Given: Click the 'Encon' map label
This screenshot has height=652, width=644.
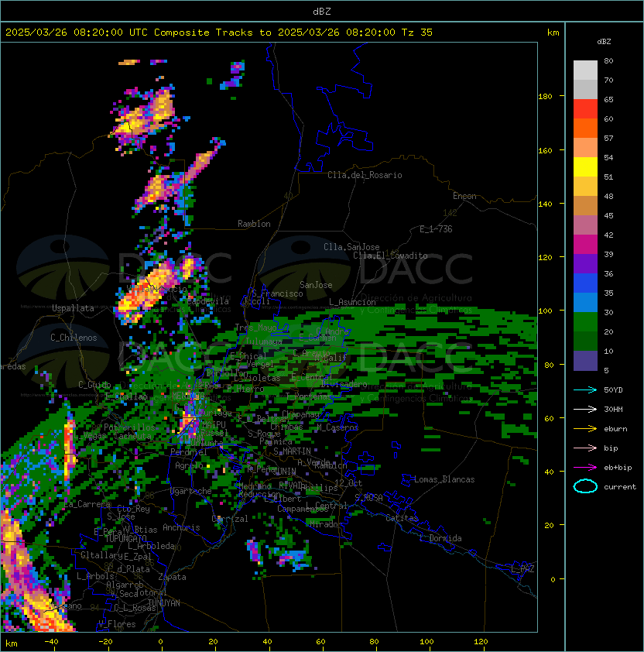Looking at the screenshot, I should 464,196.
